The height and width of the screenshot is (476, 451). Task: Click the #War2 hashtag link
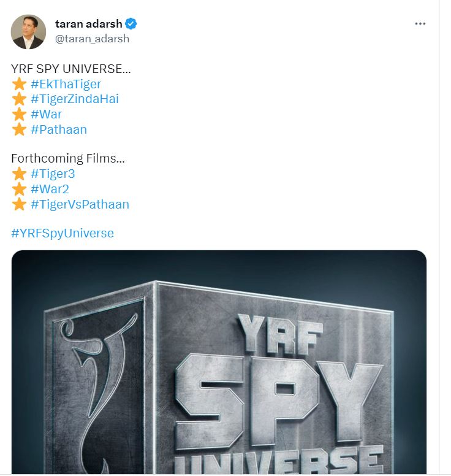coord(49,189)
